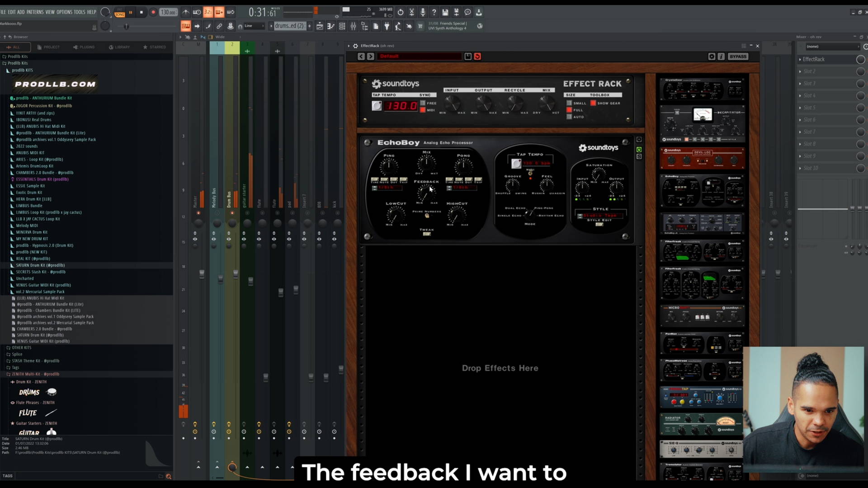
Task: Open the PATTERNS menu
Action: coord(35,12)
